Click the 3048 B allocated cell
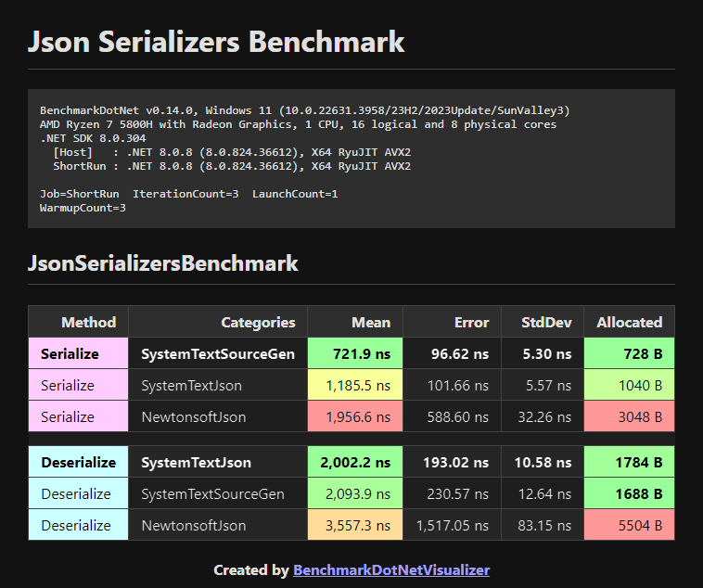Screen dimensions: 703x588 630,416
